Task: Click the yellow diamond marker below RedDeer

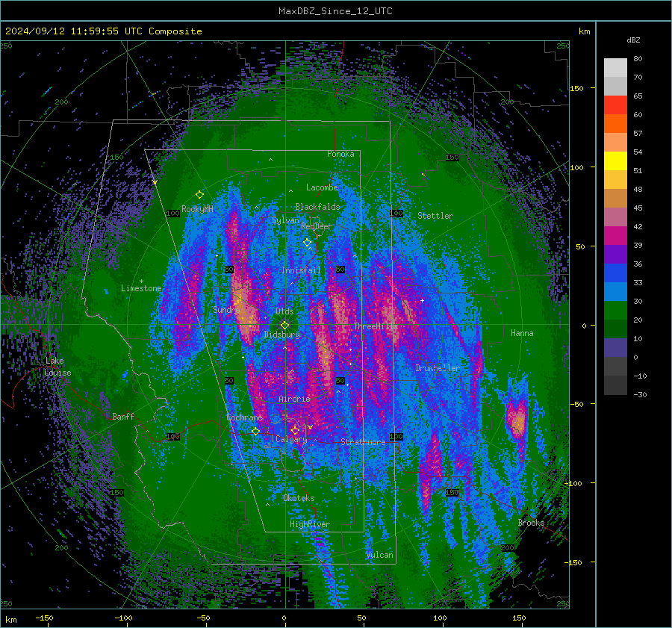Action: [x=307, y=243]
